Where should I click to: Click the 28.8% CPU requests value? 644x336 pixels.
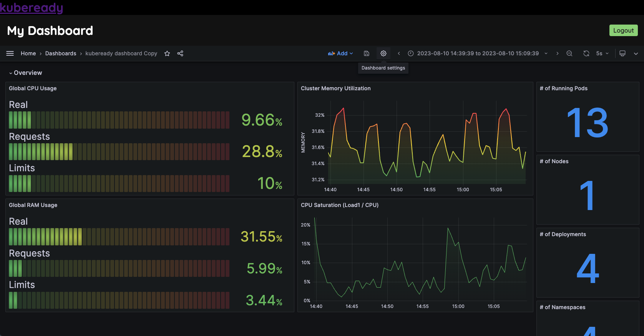point(262,152)
